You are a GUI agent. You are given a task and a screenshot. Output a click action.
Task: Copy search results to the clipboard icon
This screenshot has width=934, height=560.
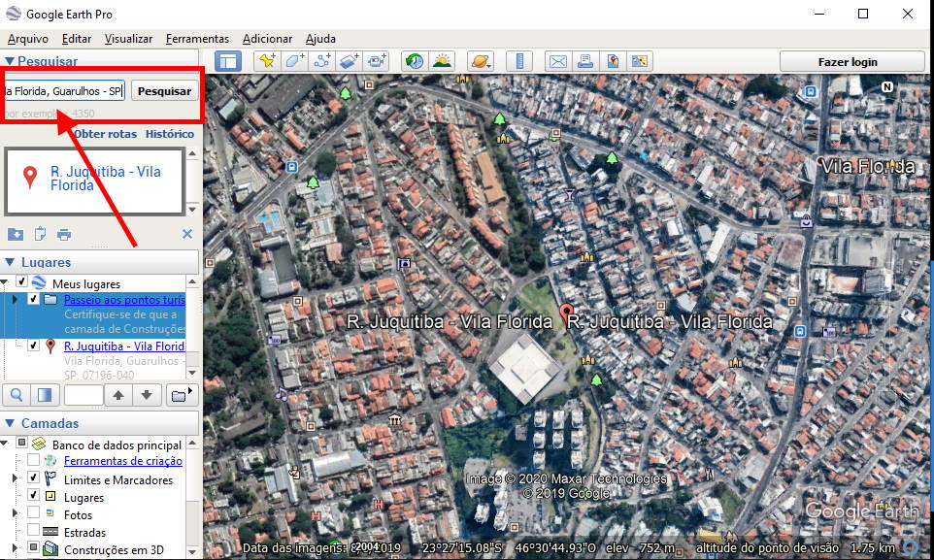tap(40, 234)
